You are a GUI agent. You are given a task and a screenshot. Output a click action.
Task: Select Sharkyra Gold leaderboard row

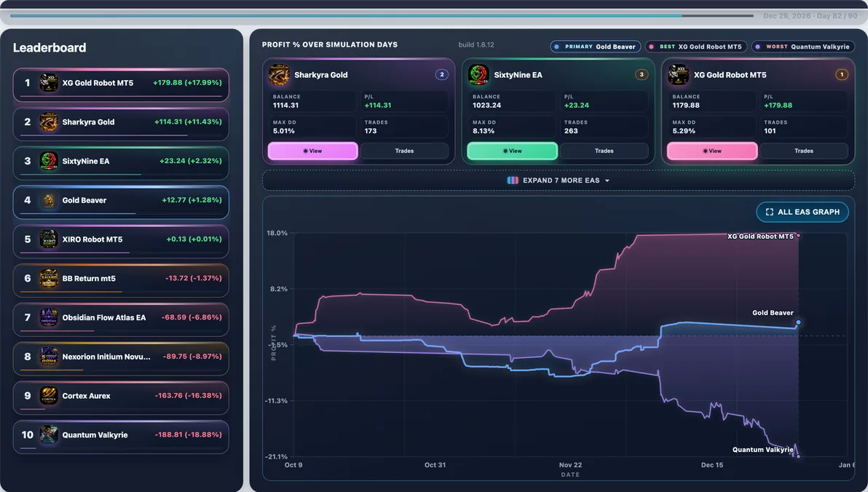121,124
